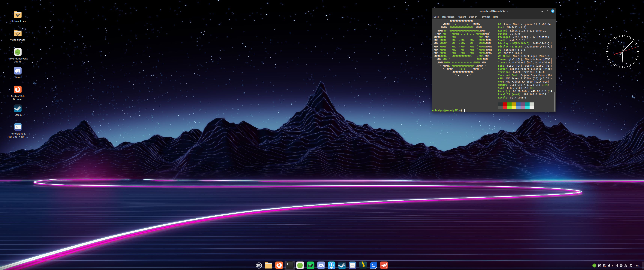Viewport: 644px width, 270px height.
Task: Open the Datei menu in the terminal
Action: point(436,17)
